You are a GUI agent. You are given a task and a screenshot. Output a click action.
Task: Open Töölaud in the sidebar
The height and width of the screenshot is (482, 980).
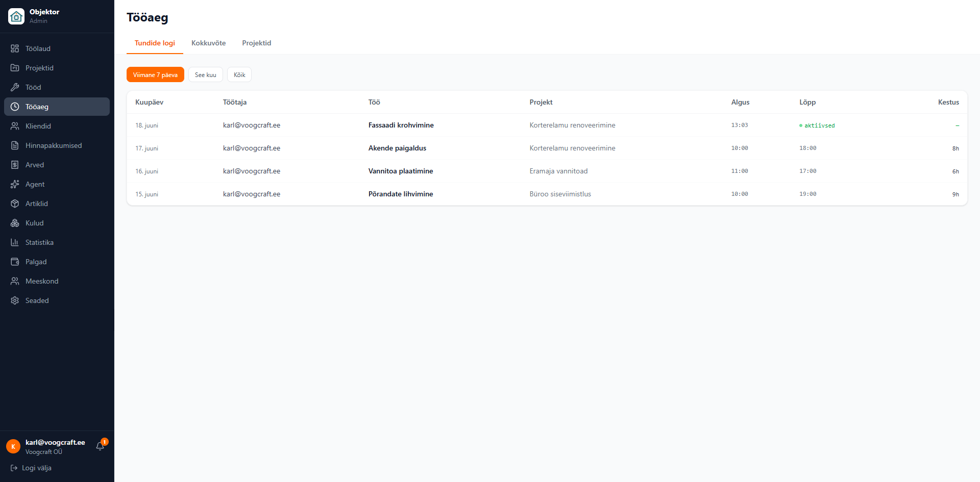57,48
